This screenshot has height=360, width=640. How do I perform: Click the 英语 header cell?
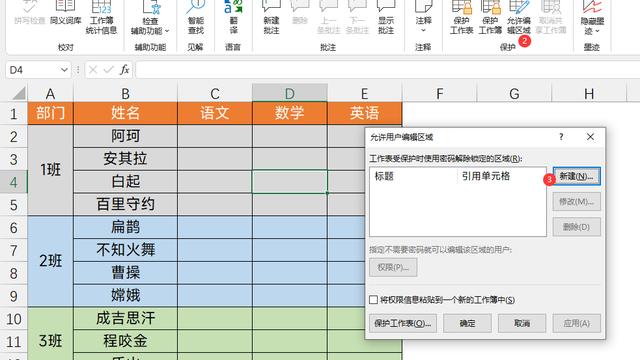(364, 113)
